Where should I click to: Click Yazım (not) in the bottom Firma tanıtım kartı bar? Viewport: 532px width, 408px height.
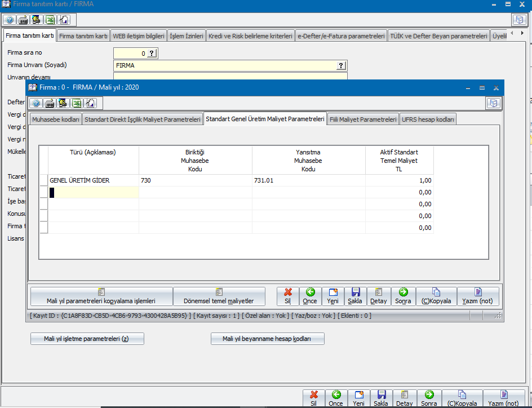coord(504,398)
